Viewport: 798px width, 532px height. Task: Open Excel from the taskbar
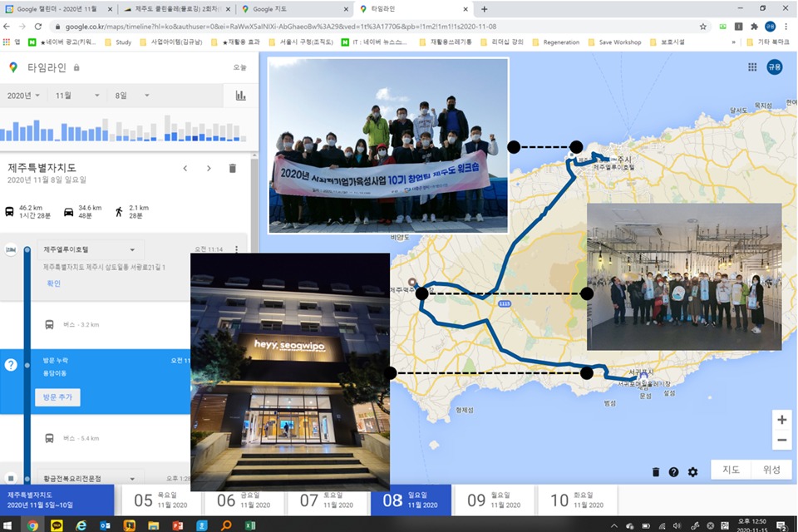pyautogui.click(x=250, y=525)
